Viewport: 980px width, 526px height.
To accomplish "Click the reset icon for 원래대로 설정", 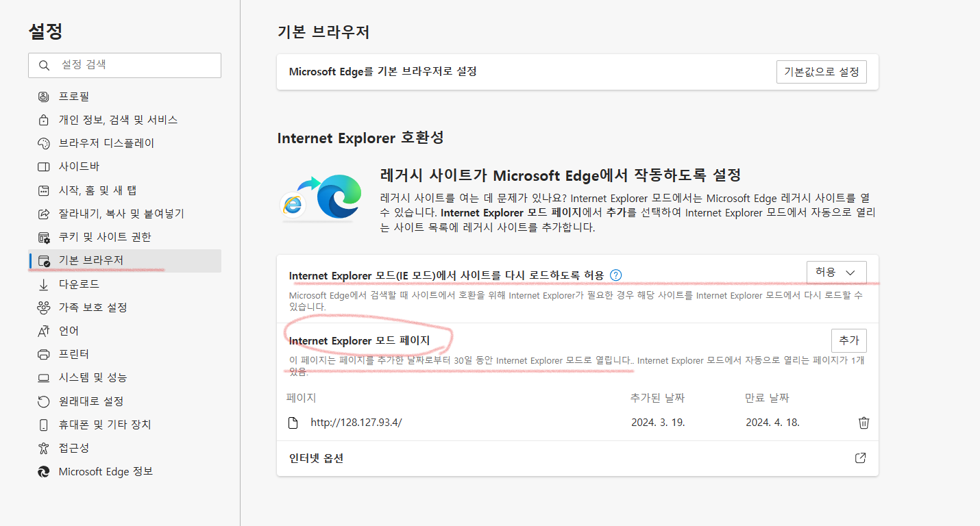I will (x=44, y=401).
